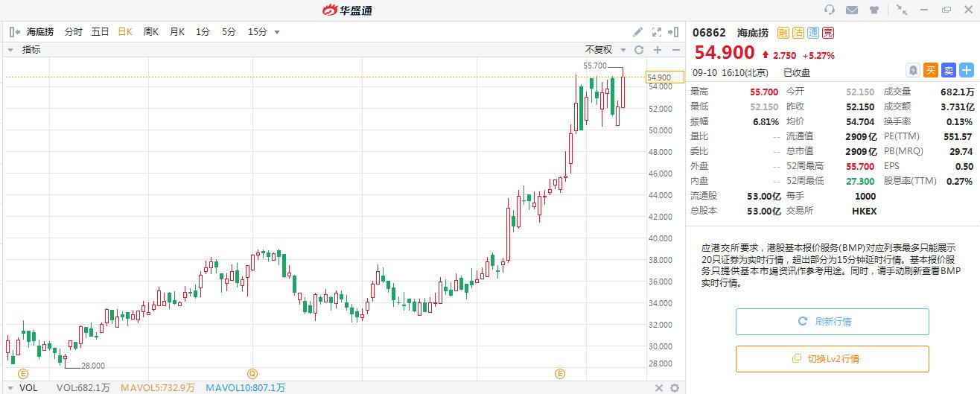Image resolution: width=980 pixels, height=394 pixels.
Task: Click the 最高 value 55.700
Action: (764, 92)
